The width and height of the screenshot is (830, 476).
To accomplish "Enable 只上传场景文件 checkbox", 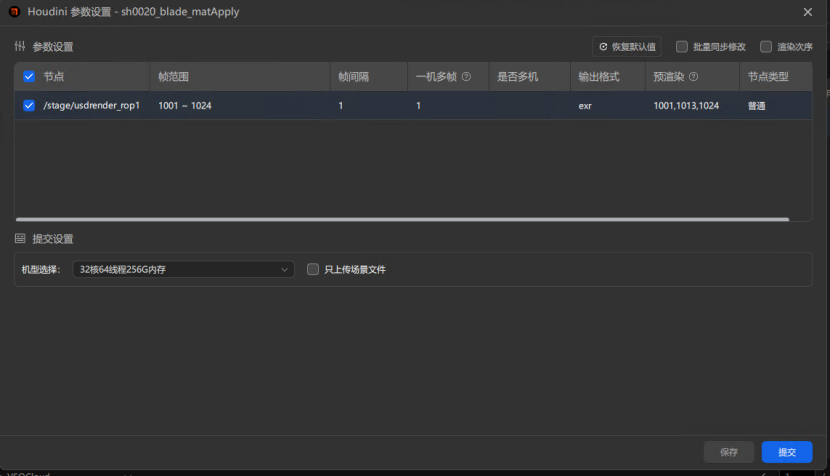I will click(x=313, y=269).
